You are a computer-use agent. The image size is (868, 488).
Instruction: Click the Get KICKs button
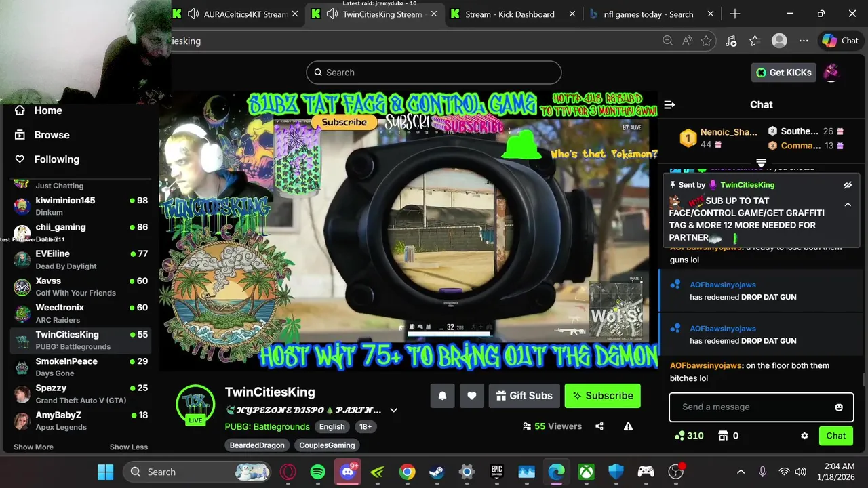coord(784,73)
